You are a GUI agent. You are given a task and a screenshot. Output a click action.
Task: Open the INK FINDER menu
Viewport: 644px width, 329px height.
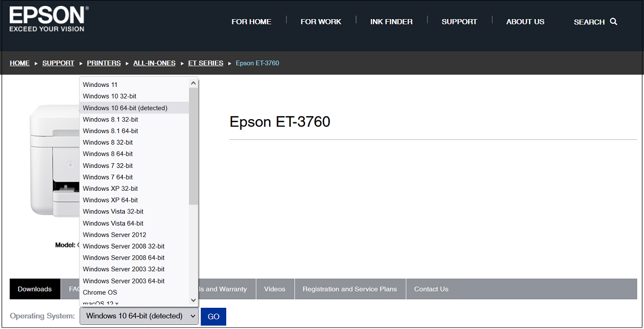click(391, 22)
